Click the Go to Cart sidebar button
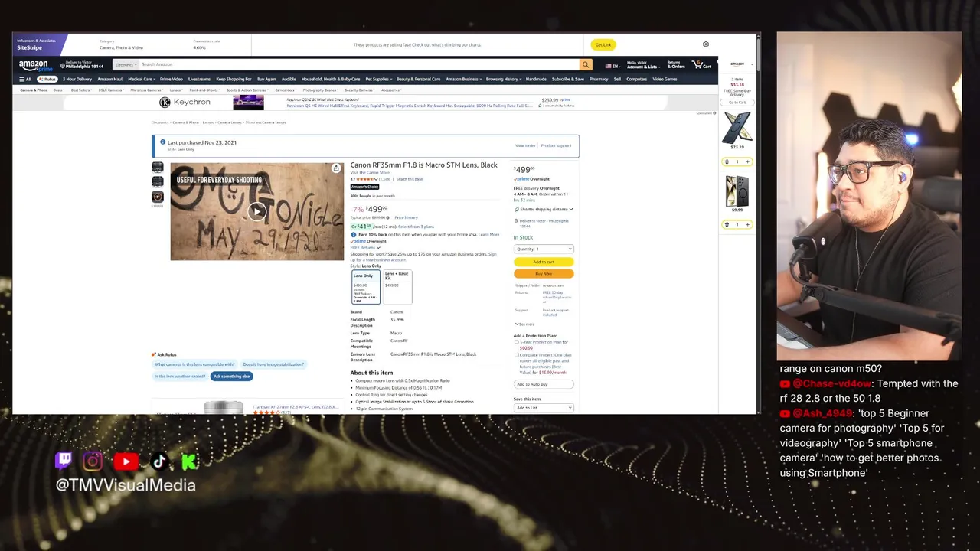The width and height of the screenshot is (980, 551). click(x=737, y=102)
